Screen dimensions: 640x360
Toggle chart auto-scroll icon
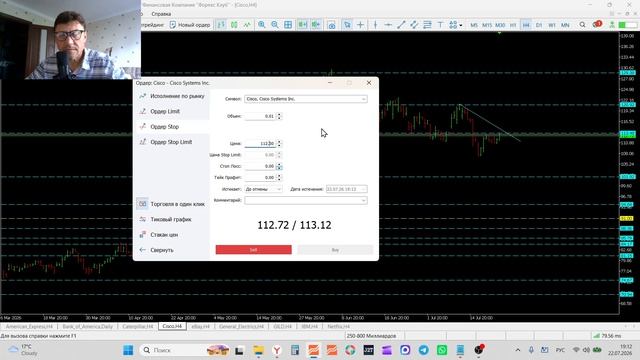pos(302,25)
